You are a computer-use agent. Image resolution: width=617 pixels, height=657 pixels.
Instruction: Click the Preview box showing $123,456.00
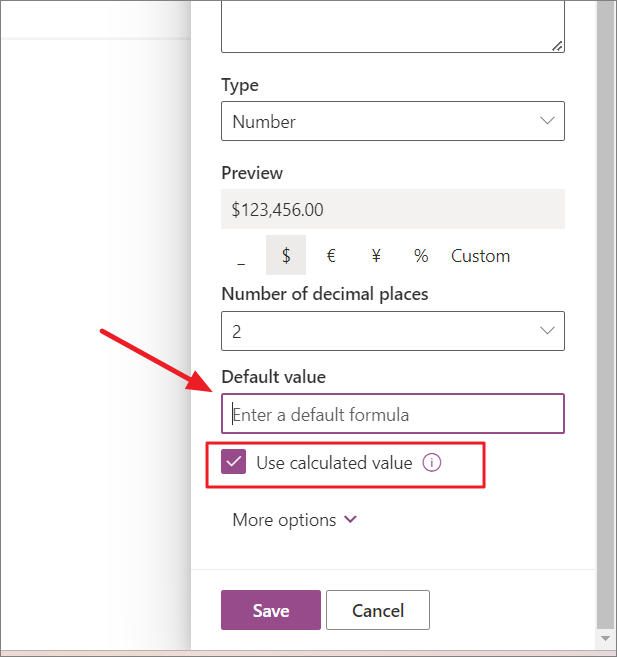coord(393,210)
